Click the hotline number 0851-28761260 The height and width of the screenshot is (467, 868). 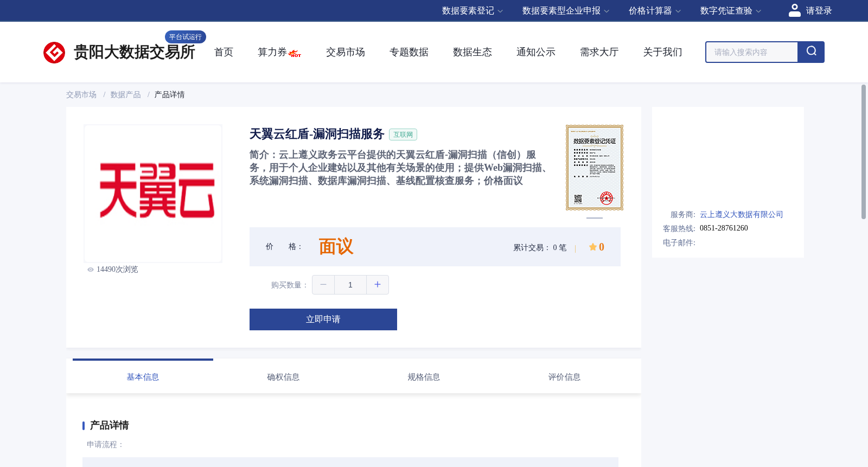(x=724, y=228)
